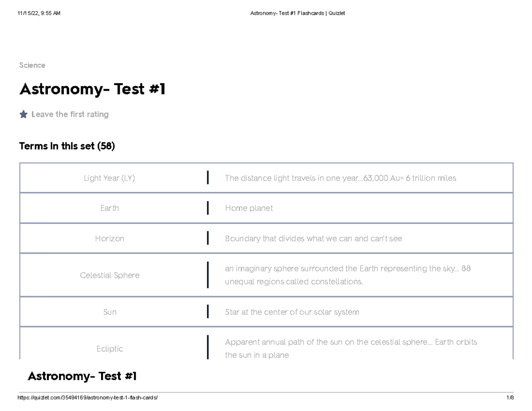Select the 'Horizon' term cell
Image resolution: width=532 pixels, height=411 pixels.
click(110, 239)
